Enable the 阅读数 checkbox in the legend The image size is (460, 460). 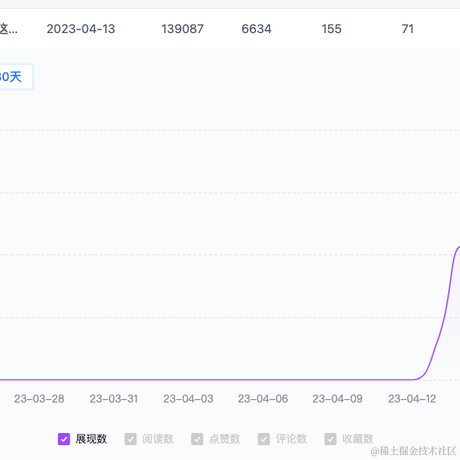[x=130, y=439]
